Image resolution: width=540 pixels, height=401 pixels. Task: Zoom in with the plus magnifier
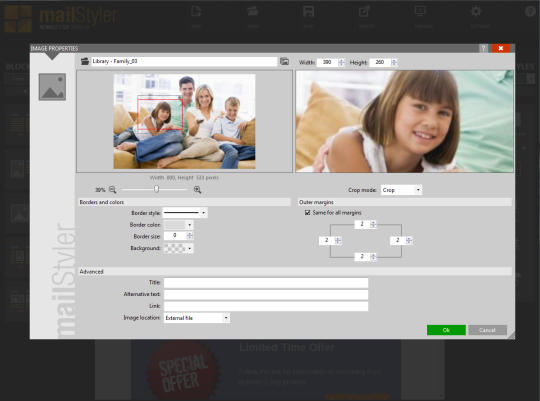pos(197,189)
